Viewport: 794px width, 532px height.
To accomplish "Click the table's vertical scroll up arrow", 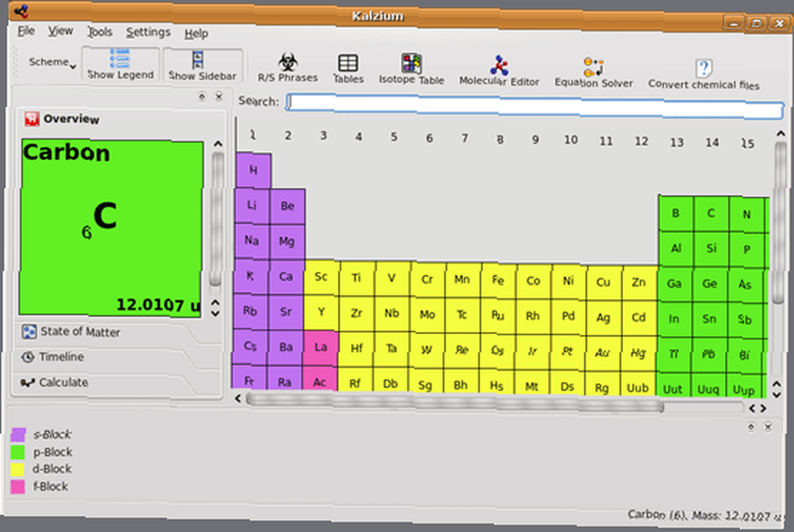I will 781,134.
